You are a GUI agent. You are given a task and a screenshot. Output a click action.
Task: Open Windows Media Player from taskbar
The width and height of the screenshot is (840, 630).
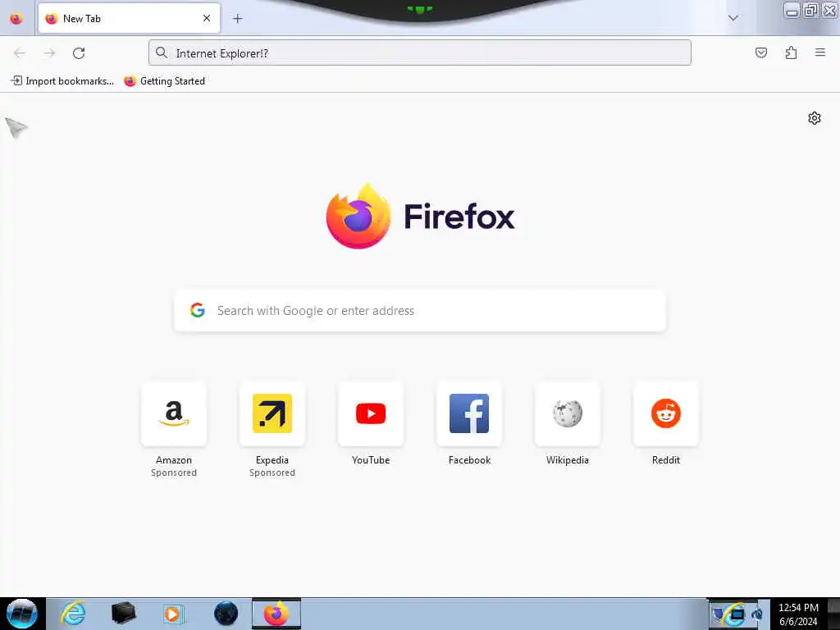click(173, 614)
